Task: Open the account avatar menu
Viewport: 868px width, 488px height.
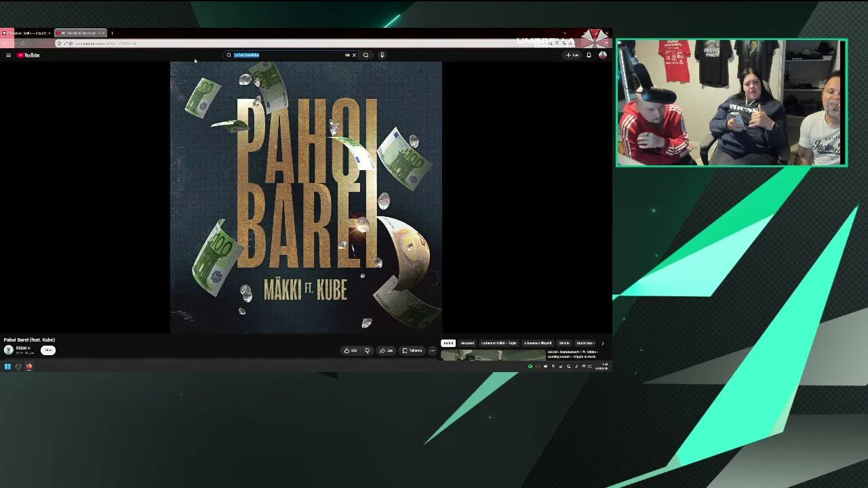Action: click(x=602, y=55)
